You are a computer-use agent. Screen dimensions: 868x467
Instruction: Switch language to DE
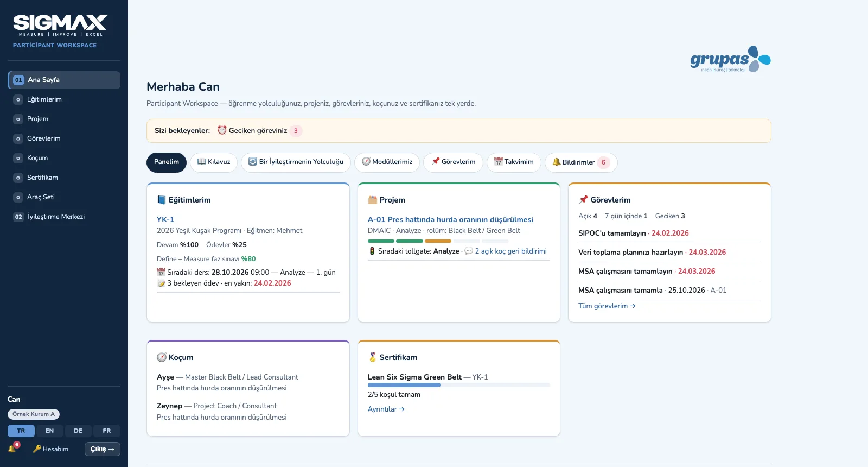tap(78, 431)
